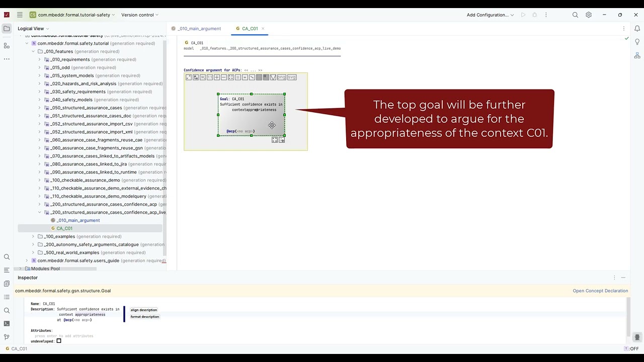
Task: Click the disabled Run configuration button
Action: coord(523,15)
